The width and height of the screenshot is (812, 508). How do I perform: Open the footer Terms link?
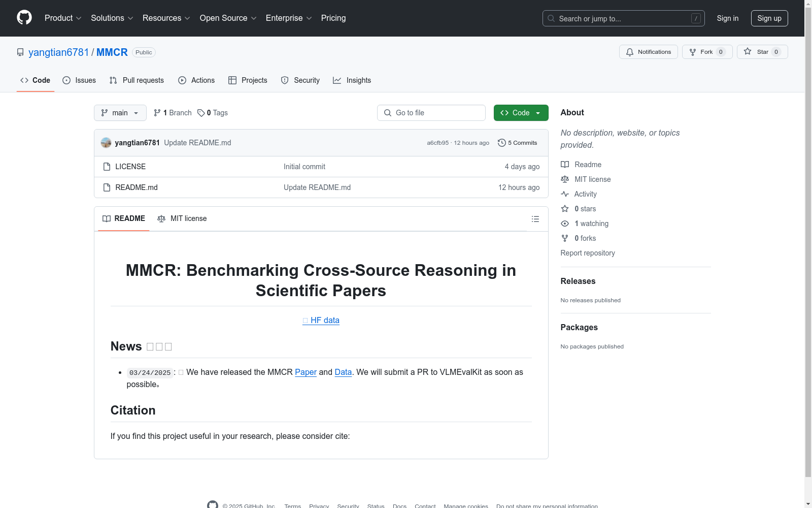point(293,506)
